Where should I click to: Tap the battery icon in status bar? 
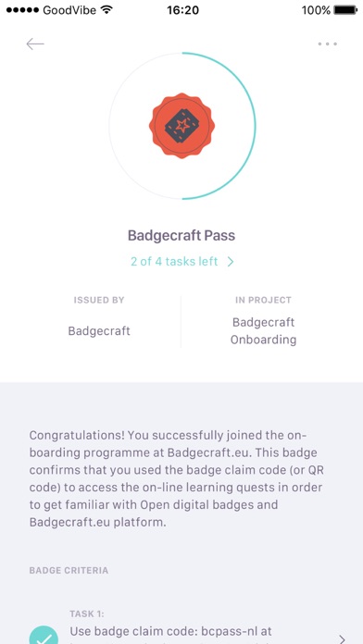click(345, 10)
